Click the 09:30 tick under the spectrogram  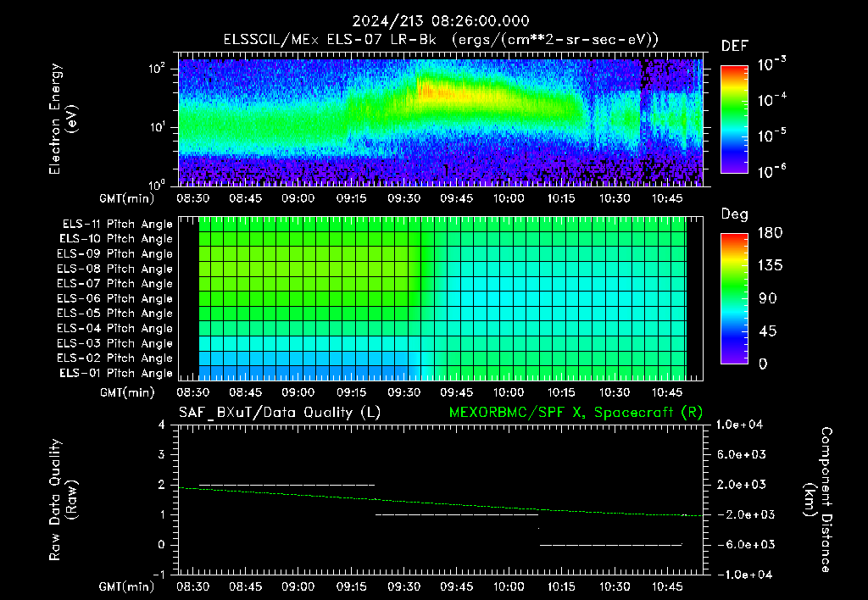(x=403, y=198)
